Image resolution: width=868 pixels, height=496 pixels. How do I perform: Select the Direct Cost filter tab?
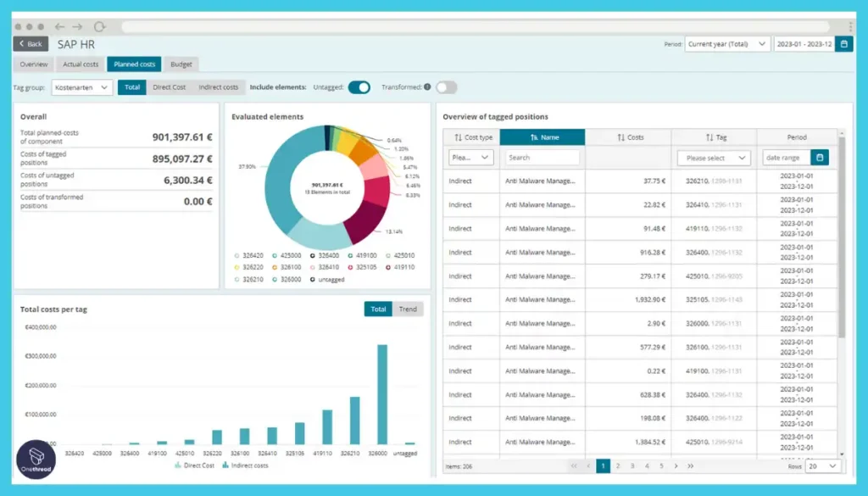(x=169, y=87)
